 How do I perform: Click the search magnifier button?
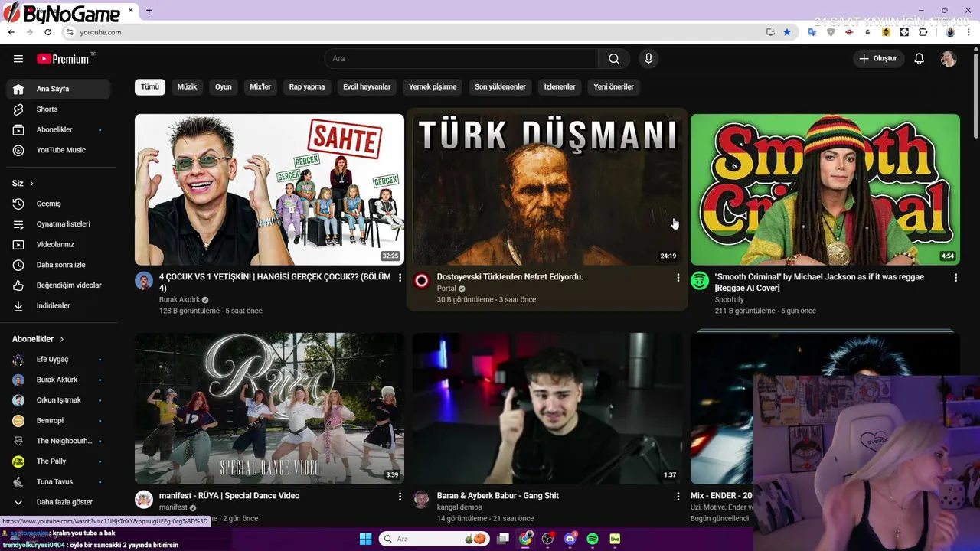(x=614, y=59)
